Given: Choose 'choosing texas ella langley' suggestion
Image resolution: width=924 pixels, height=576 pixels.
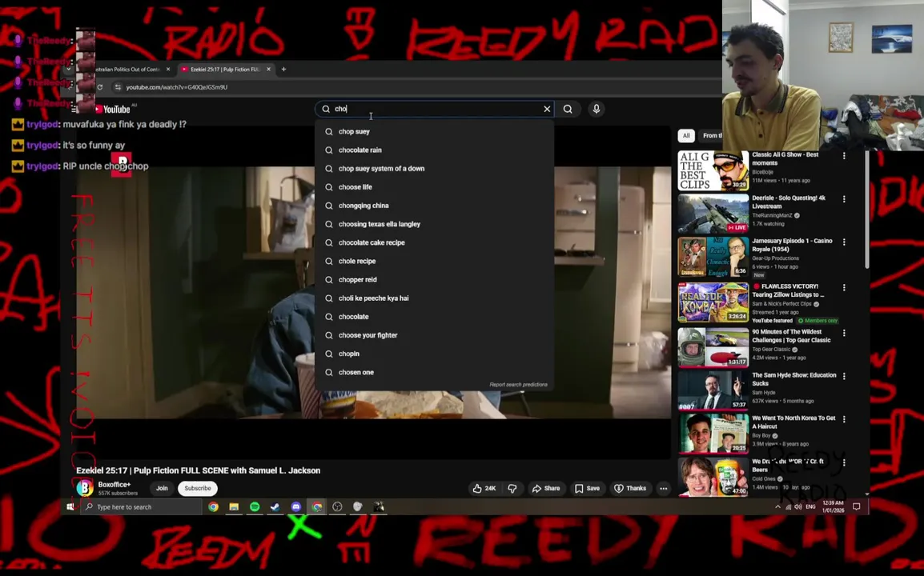Looking at the screenshot, I should pos(435,224).
